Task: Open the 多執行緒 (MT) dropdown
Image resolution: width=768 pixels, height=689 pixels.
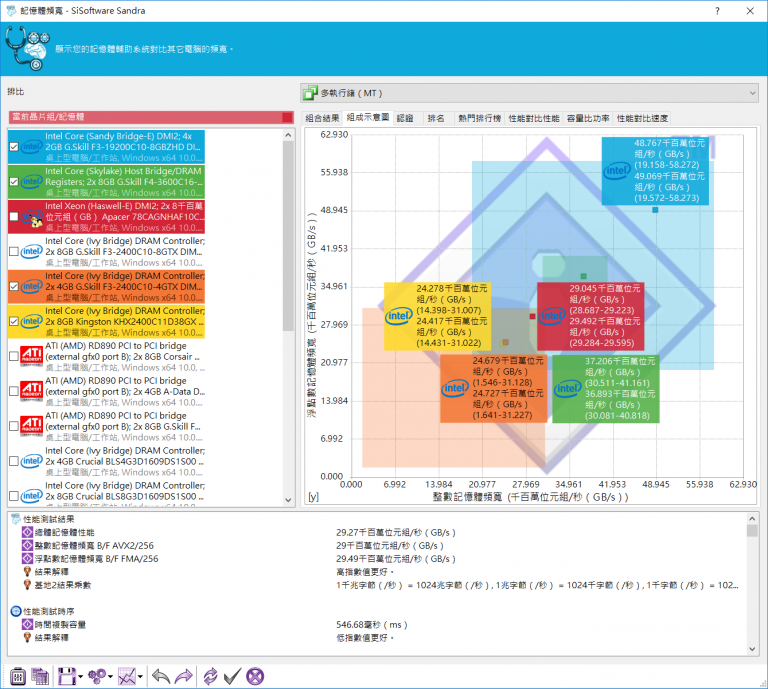Action: pos(529,93)
